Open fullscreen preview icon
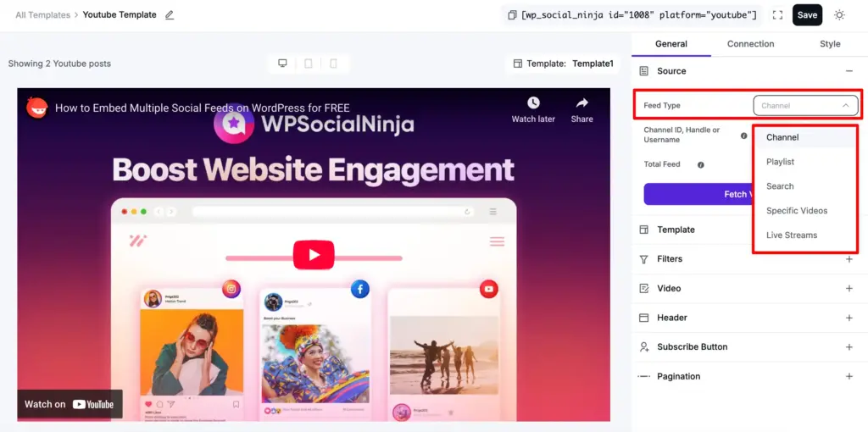868x432 pixels. click(x=777, y=15)
